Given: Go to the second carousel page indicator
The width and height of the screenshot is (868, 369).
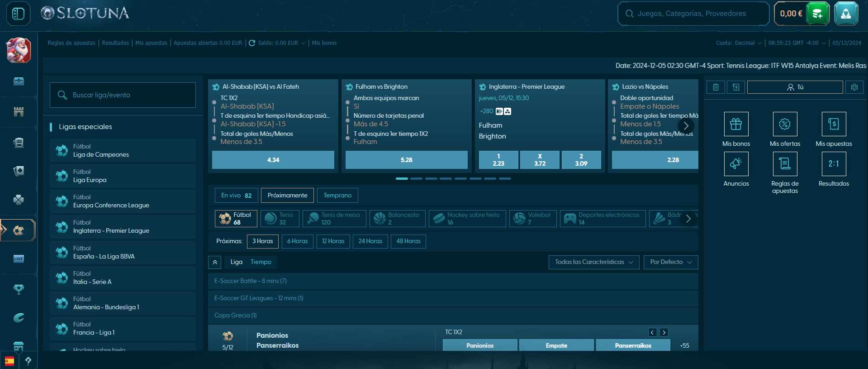Looking at the screenshot, I should point(416,179).
